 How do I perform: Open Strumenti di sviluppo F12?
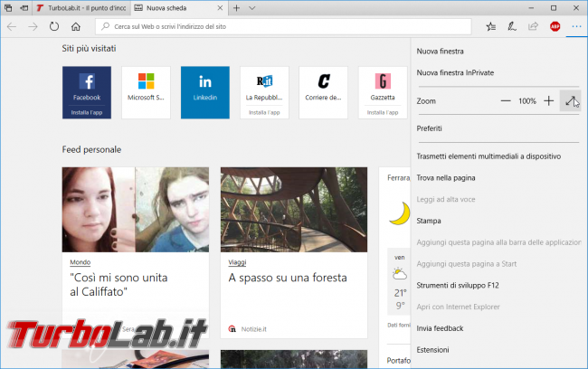pos(458,286)
